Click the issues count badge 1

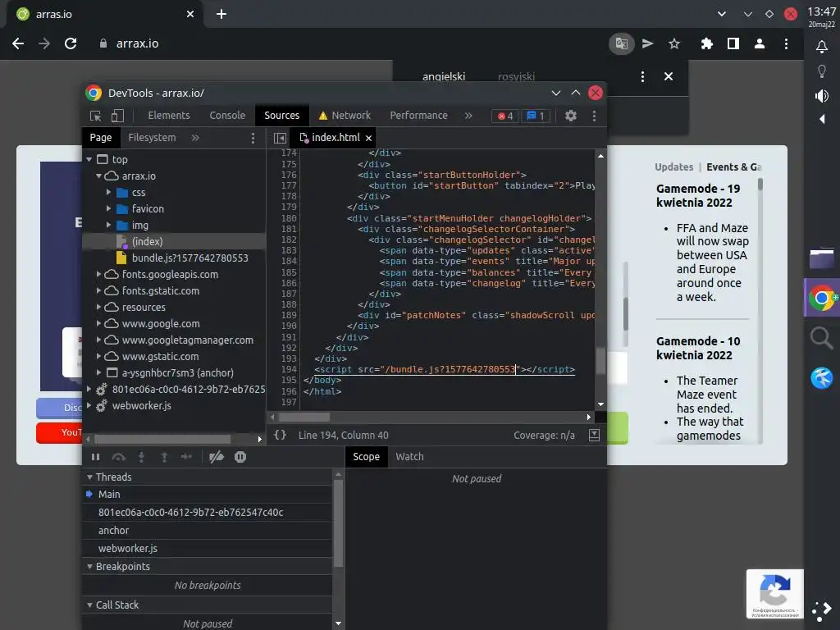click(536, 116)
